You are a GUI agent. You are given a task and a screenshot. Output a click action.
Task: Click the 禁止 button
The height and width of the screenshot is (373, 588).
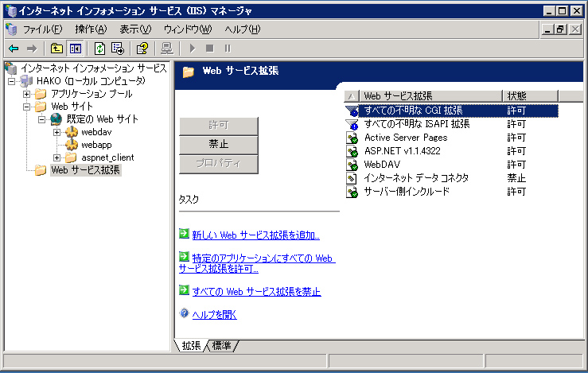pos(219,144)
